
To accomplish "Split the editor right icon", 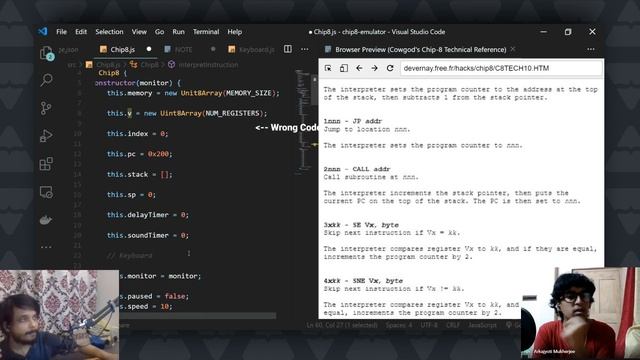I will click(288, 49).
